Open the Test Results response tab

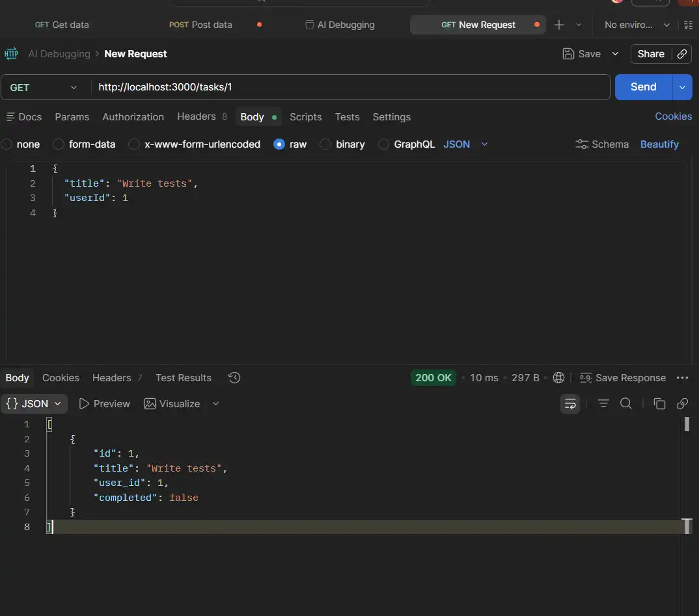click(x=183, y=378)
